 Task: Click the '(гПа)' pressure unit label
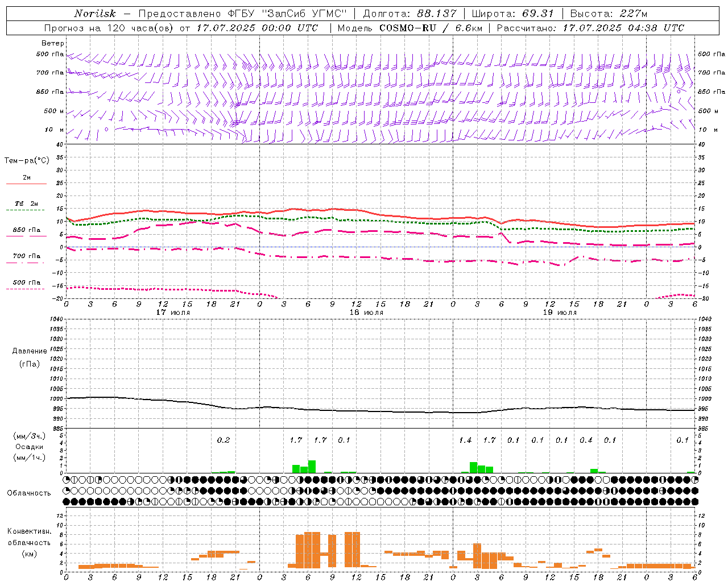(30, 364)
